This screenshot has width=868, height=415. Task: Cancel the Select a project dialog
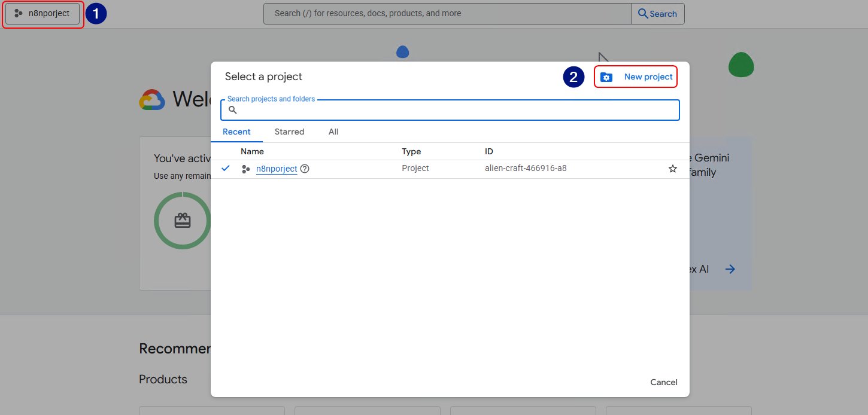(664, 382)
